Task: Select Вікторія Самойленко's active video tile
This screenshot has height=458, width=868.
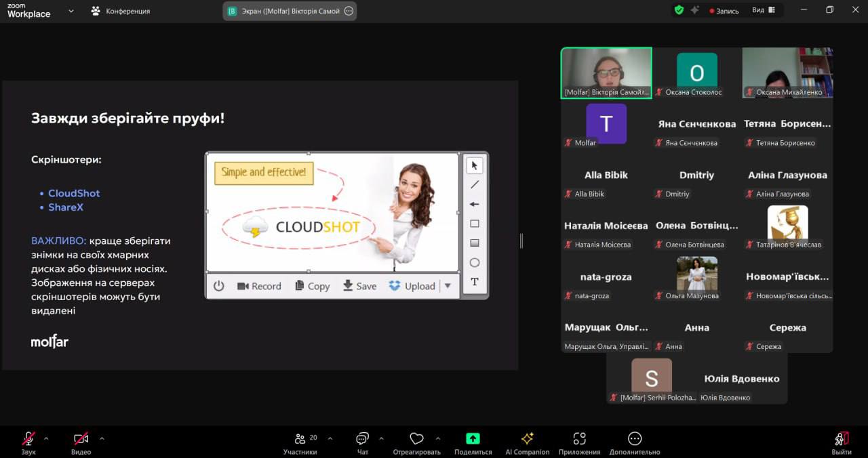Action: (606, 73)
